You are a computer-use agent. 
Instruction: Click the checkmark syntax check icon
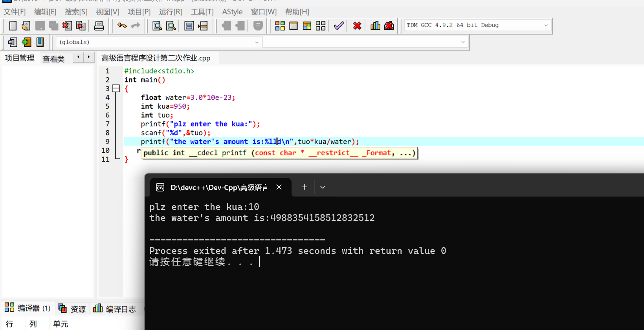pos(339,26)
